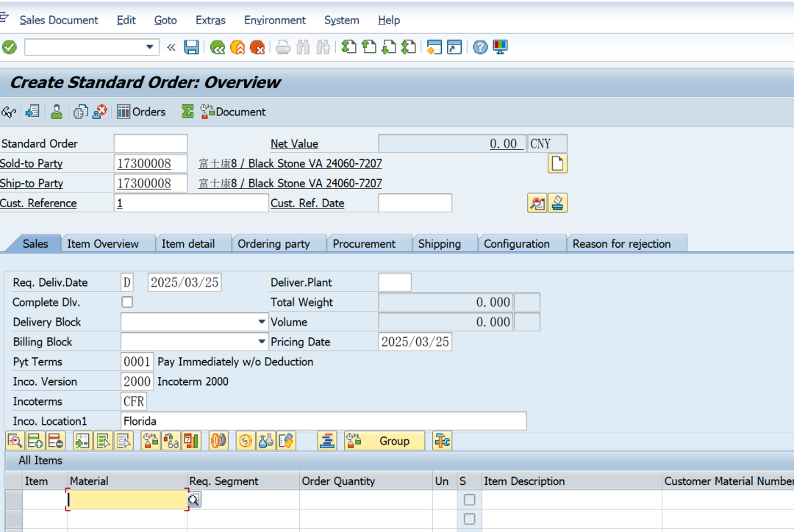Expand the Delivery Block dropdown

262,322
